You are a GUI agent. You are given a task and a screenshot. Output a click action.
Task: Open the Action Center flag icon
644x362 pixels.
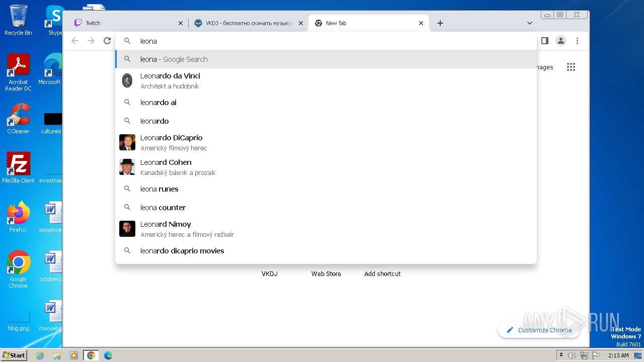[x=596, y=355]
